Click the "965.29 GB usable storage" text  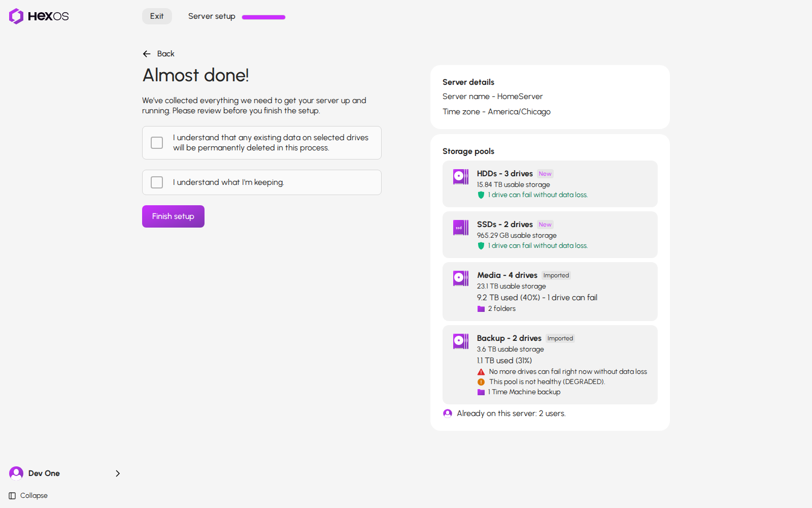[517, 236]
